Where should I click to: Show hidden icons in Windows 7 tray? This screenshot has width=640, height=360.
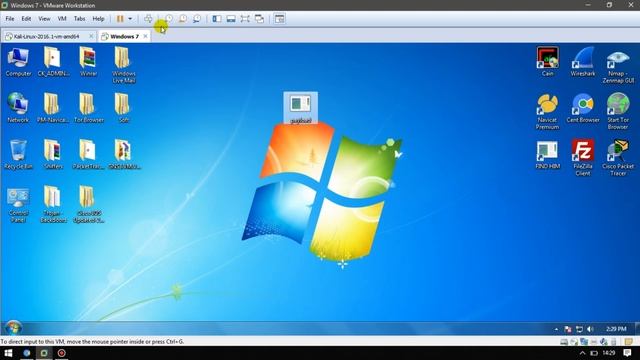[x=556, y=329]
